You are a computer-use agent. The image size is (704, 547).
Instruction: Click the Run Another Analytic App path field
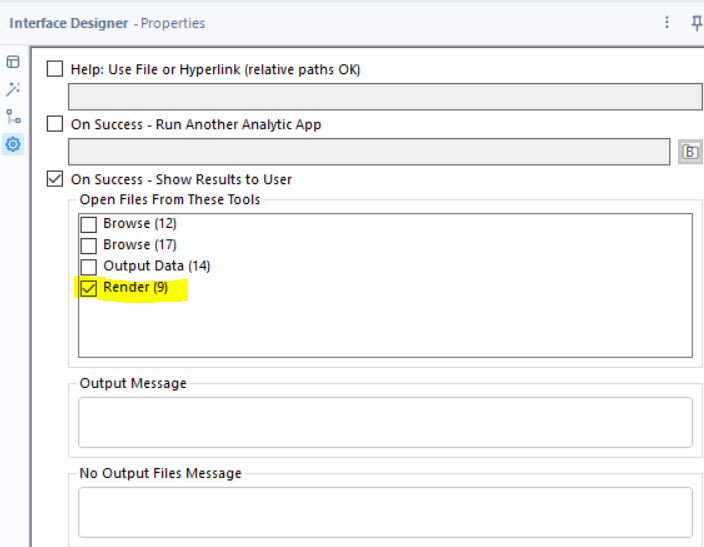pyautogui.click(x=368, y=152)
